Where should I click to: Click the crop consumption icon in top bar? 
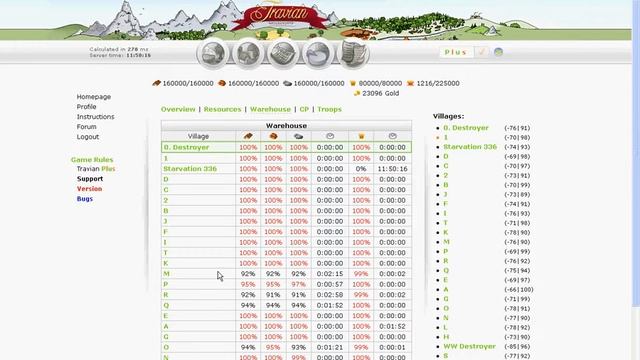coord(410,83)
